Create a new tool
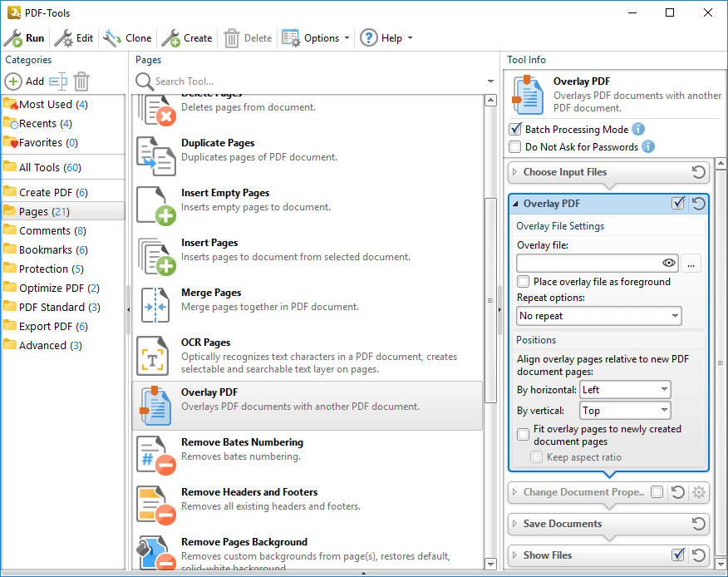728x577 pixels. click(187, 38)
